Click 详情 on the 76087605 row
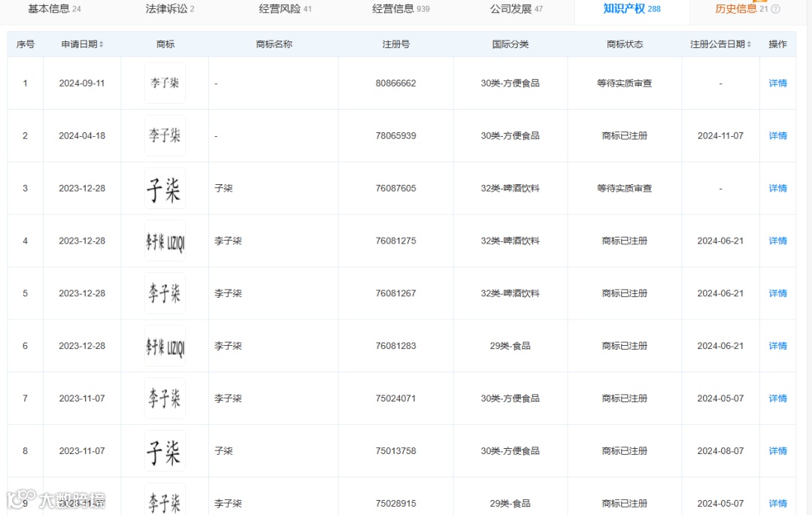The image size is (812, 515). pyautogui.click(x=777, y=188)
